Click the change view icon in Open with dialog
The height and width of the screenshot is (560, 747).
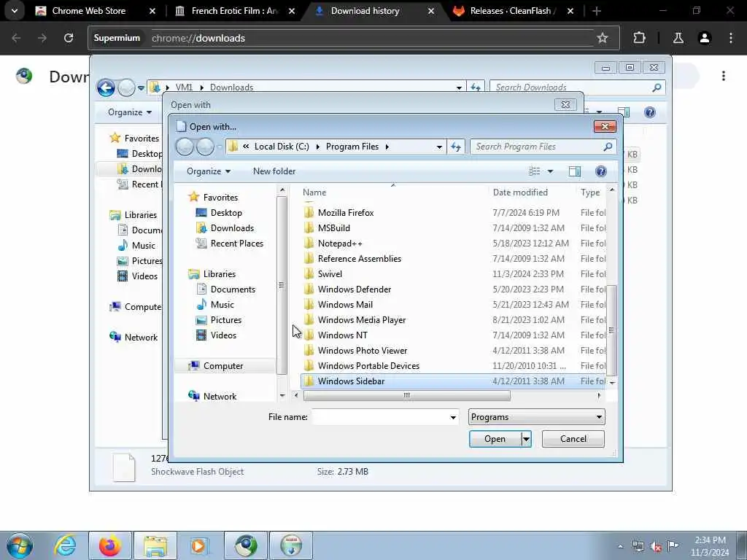point(535,171)
